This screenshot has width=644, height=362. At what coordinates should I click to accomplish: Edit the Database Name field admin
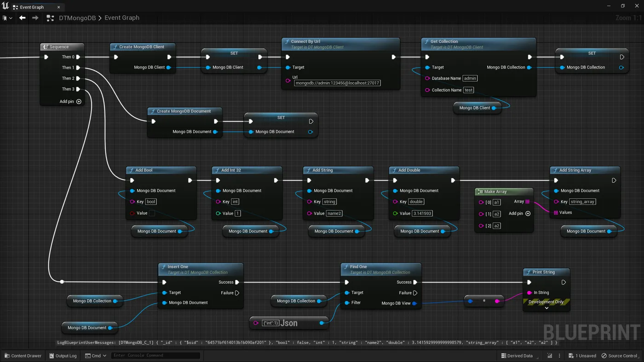(x=470, y=79)
